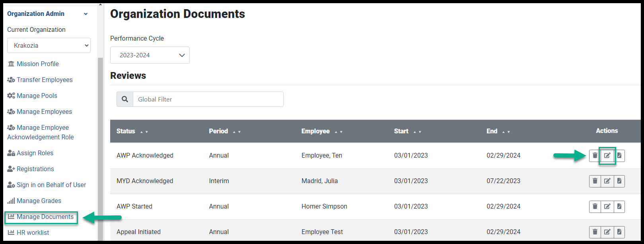Open document file icon for Employee, Ten

pyautogui.click(x=619, y=156)
